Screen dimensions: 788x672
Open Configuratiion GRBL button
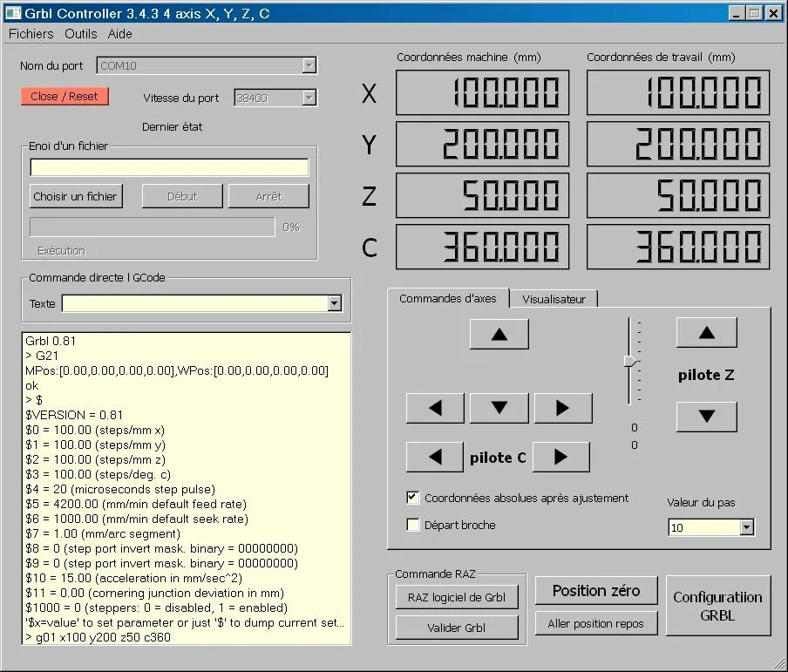(717, 606)
